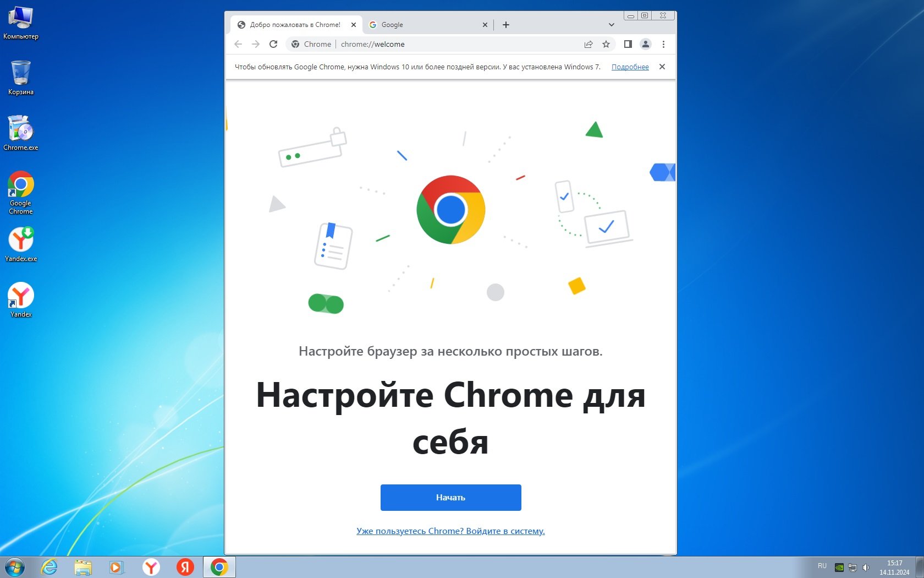Screen dimensions: 924x578
Task: Open Windows Explorer from the taskbar
Action: point(83,567)
